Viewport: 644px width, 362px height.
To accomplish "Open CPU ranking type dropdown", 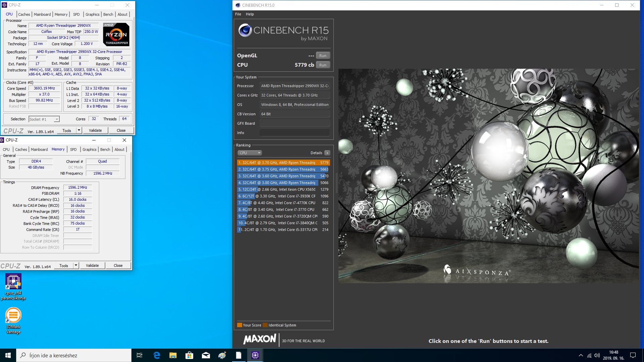I will point(250,153).
